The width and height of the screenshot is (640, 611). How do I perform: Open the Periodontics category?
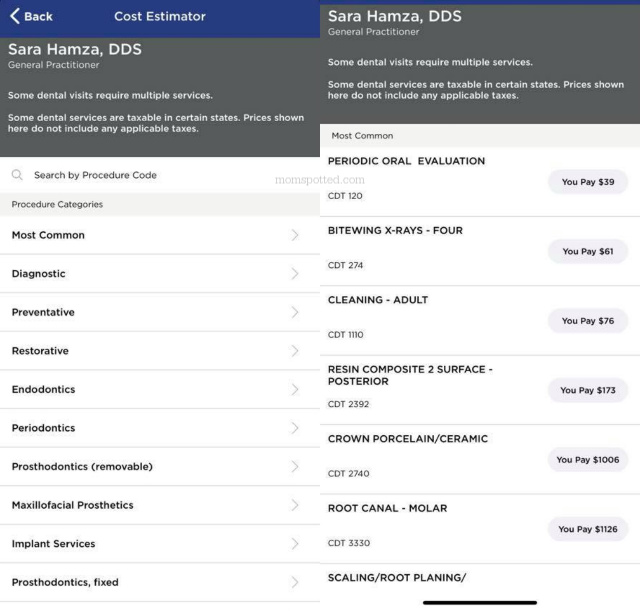pos(160,428)
